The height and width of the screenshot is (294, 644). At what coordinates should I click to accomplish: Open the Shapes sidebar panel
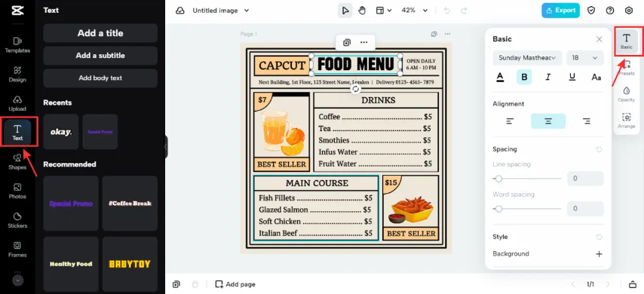pos(17,162)
